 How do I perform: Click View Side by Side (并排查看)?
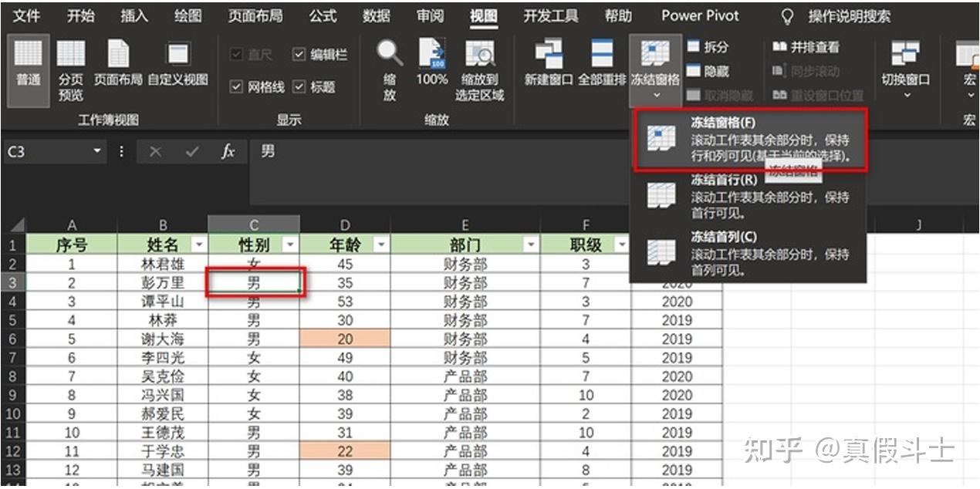(x=806, y=47)
